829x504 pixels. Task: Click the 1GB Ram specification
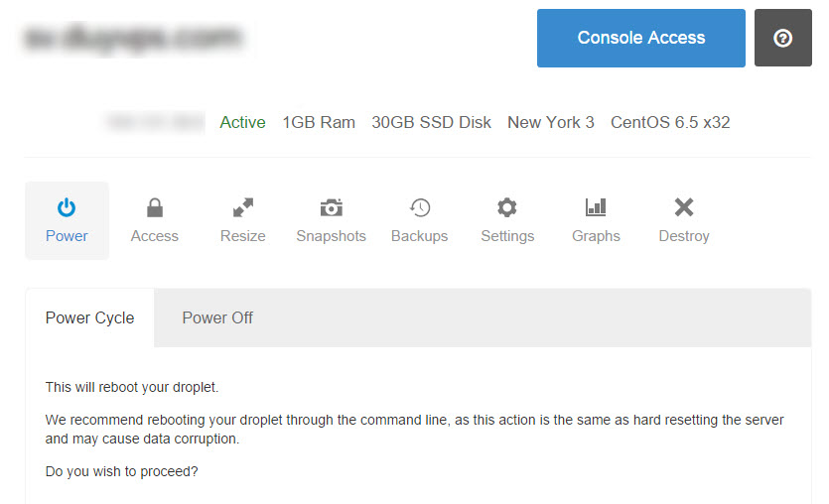(319, 123)
